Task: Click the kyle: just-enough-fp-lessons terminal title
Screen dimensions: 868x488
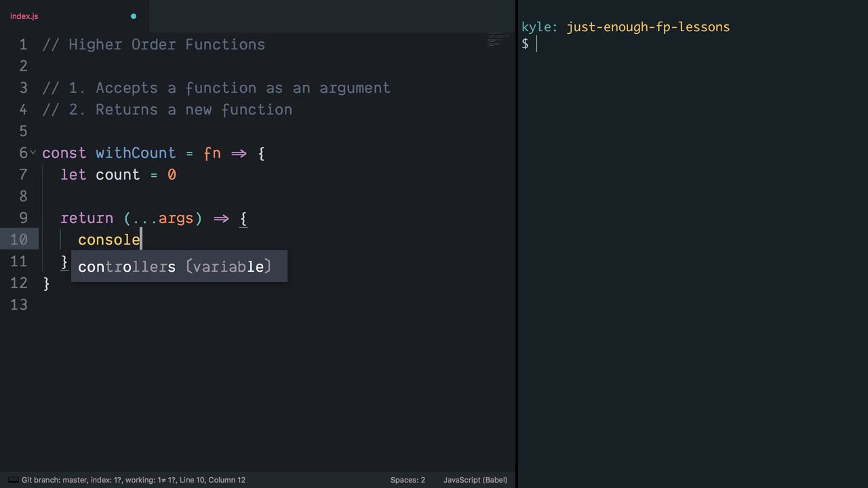Action: [625, 27]
